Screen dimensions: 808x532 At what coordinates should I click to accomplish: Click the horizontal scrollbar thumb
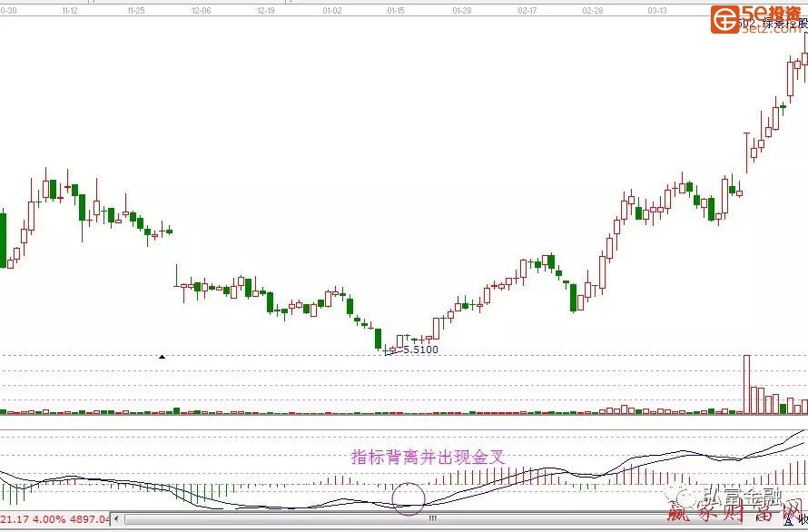[x=433, y=519]
